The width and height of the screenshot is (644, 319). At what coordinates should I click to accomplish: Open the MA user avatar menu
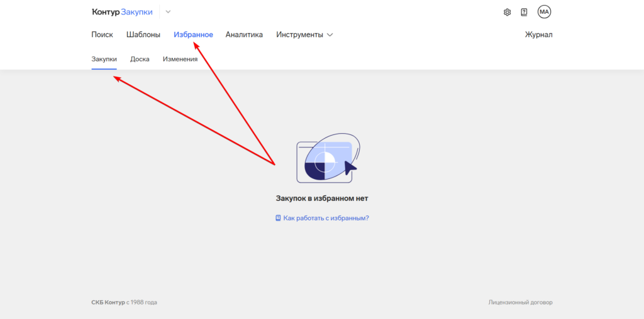(x=544, y=12)
